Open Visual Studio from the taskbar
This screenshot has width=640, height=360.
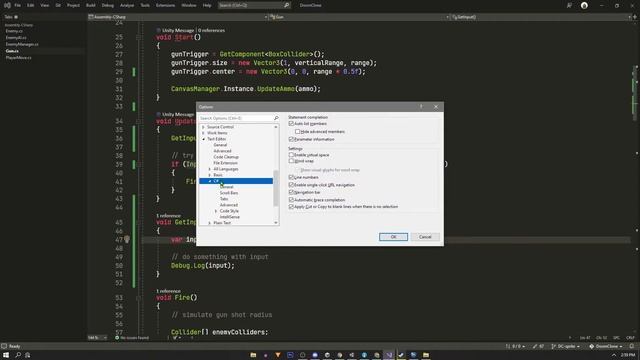[389, 355]
